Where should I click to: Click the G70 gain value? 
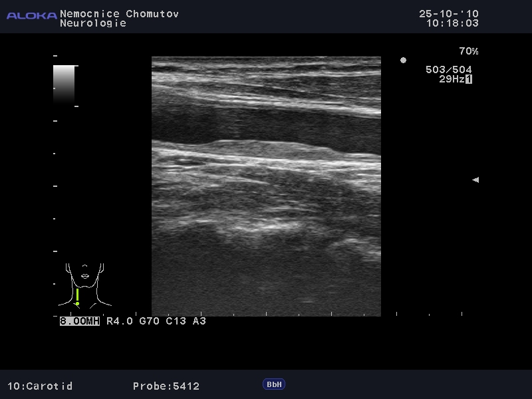click(149, 321)
